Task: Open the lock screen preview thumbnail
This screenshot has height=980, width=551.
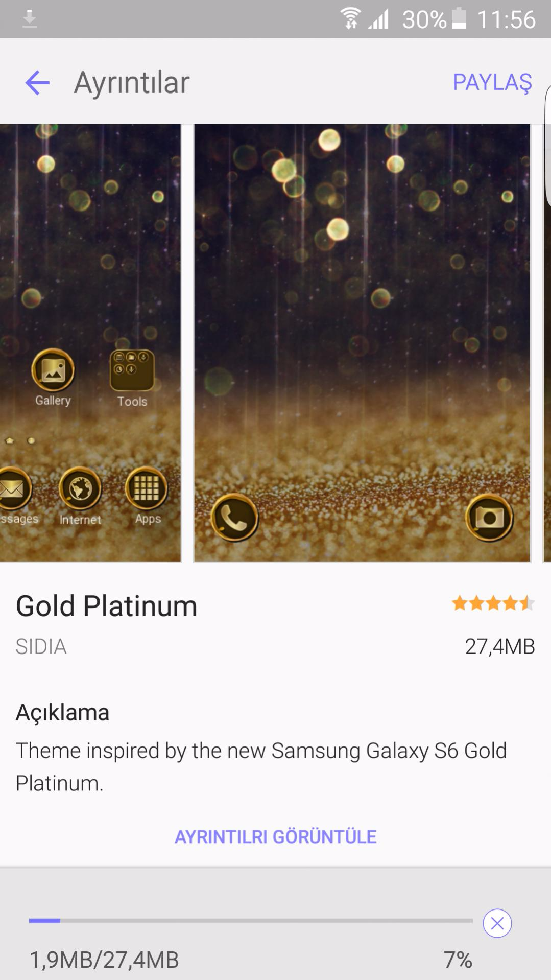Action: (x=362, y=343)
